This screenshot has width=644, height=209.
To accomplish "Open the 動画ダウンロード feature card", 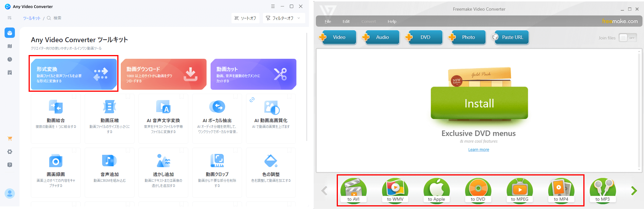I will tap(164, 74).
